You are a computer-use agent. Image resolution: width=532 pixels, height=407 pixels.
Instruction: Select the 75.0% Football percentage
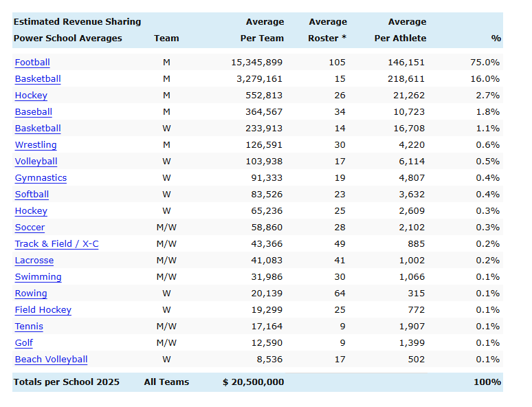click(485, 63)
